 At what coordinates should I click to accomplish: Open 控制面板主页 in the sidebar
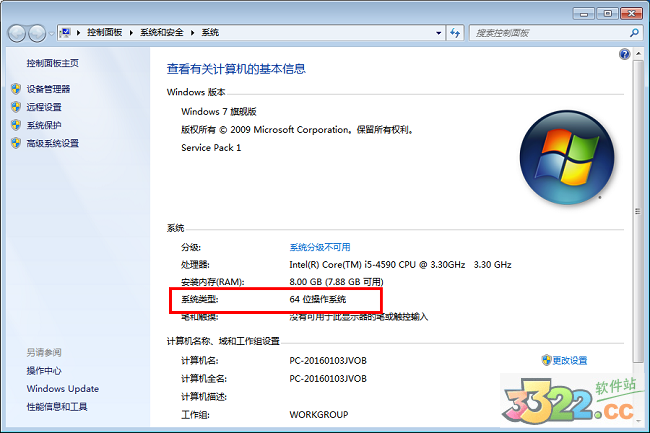coord(53,63)
